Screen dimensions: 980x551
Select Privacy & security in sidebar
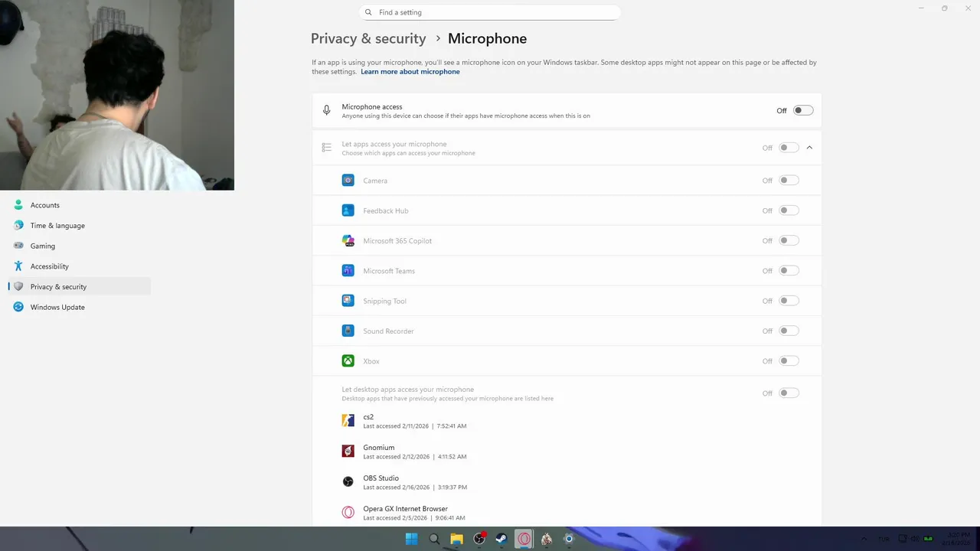pyautogui.click(x=80, y=287)
